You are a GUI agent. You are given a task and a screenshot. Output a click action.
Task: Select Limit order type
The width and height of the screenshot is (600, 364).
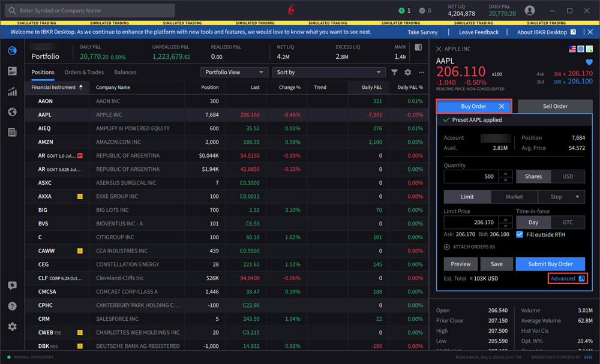[x=467, y=197]
